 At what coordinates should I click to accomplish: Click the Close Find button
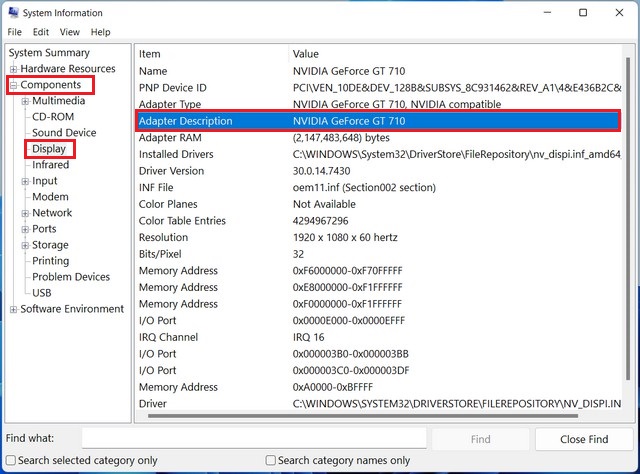tap(584, 439)
